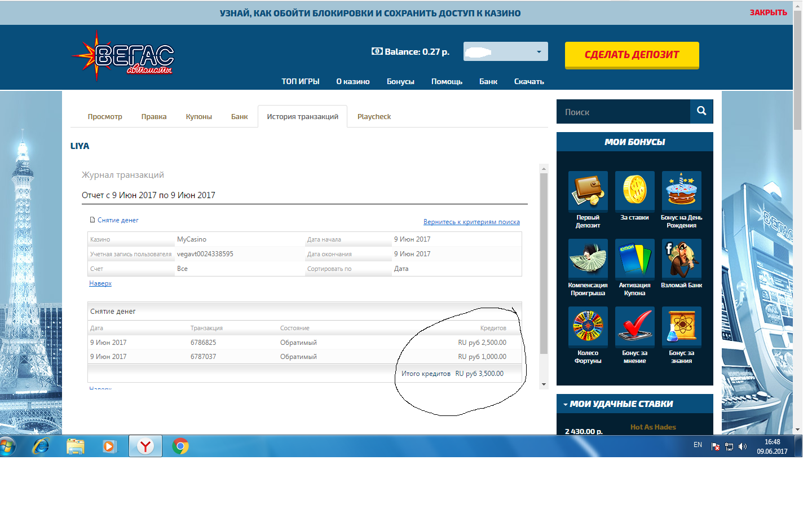Click the Вегас автоматы logo
Image resolution: width=812 pixels, height=508 pixels.
click(122, 56)
